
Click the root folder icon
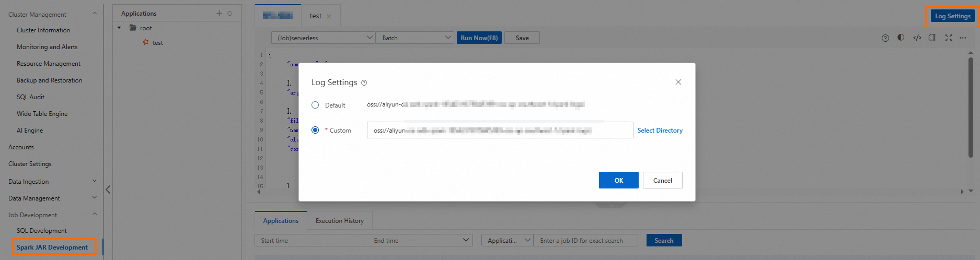(x=133, y=28)
